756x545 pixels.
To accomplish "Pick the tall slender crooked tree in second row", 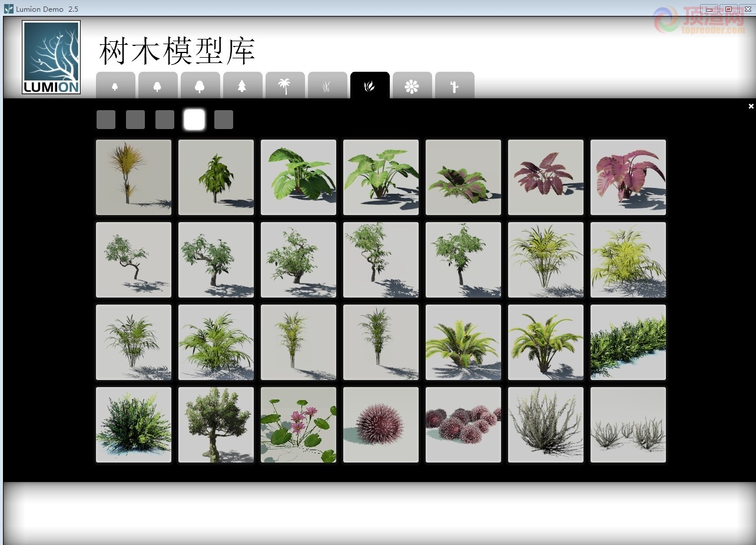I will click(x=381, y=260).
